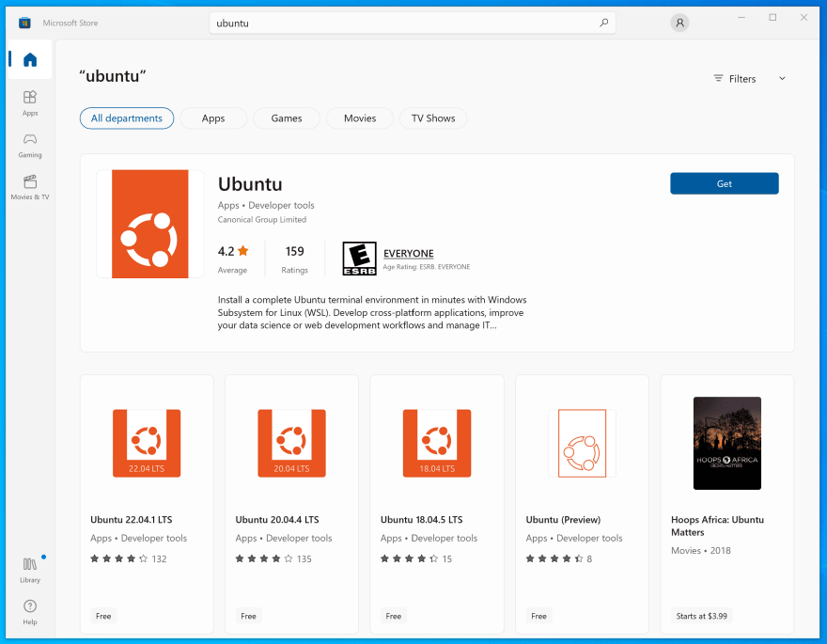The image size is (827, 644).
Task: Open the Library in sidebar
Action: tap(30, 570)
